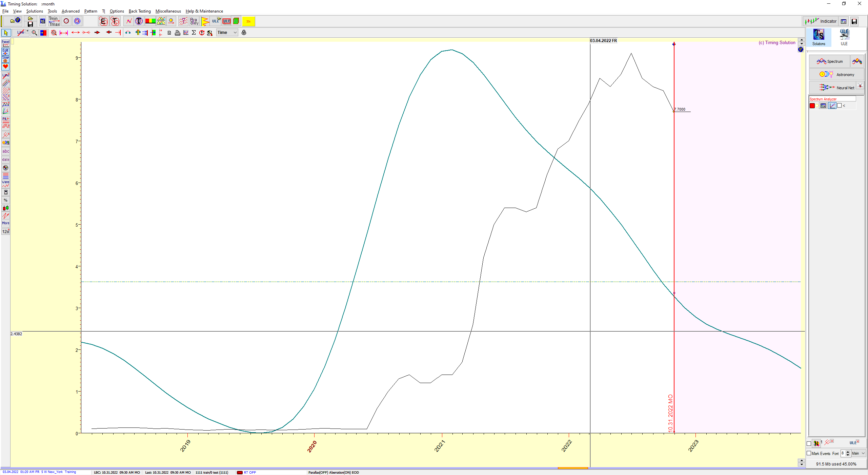Open the Back Testing menu
868x475 pixels.
[139, 11]
